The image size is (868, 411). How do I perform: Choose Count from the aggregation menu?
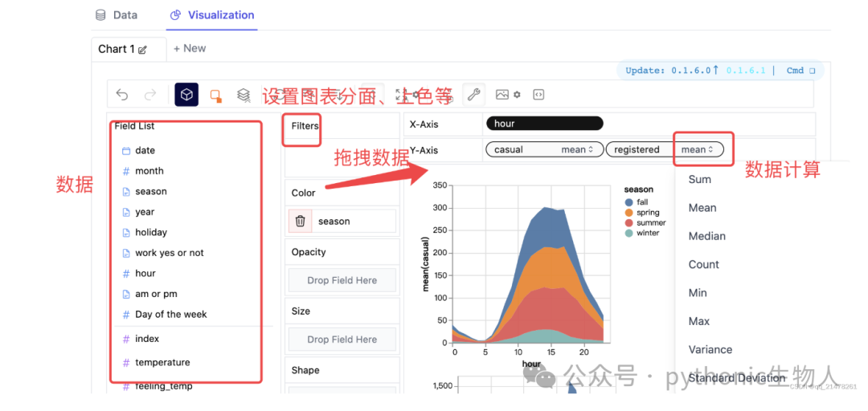click(x=703, y=264)
